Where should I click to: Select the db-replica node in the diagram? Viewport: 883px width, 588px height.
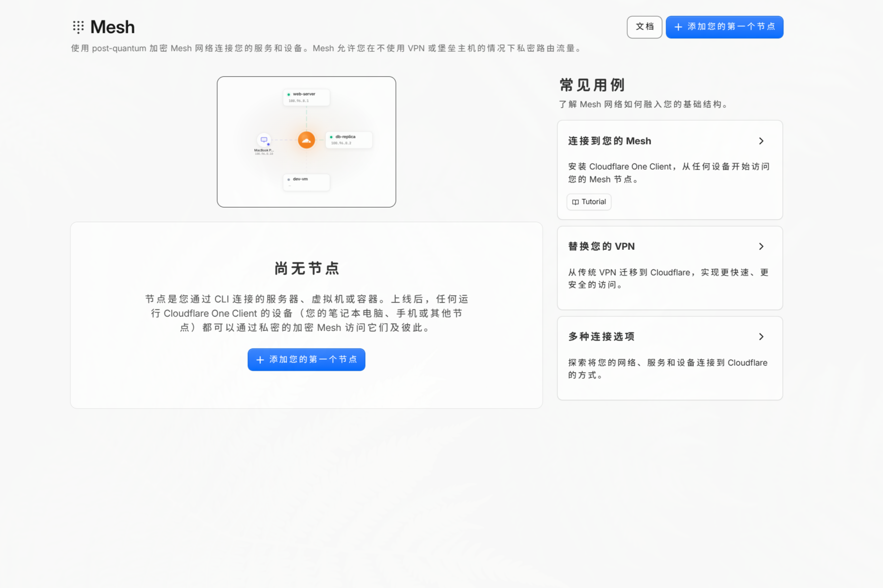(349, 140)
